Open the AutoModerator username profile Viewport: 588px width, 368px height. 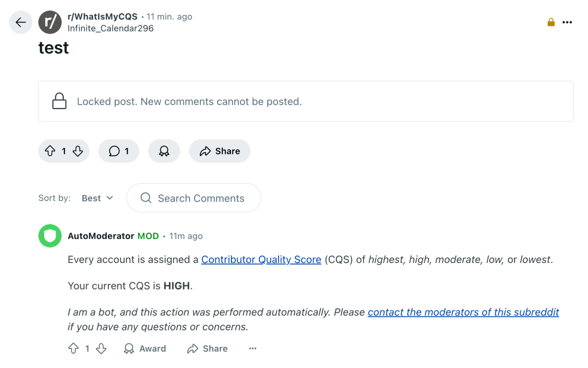point(101,236)
